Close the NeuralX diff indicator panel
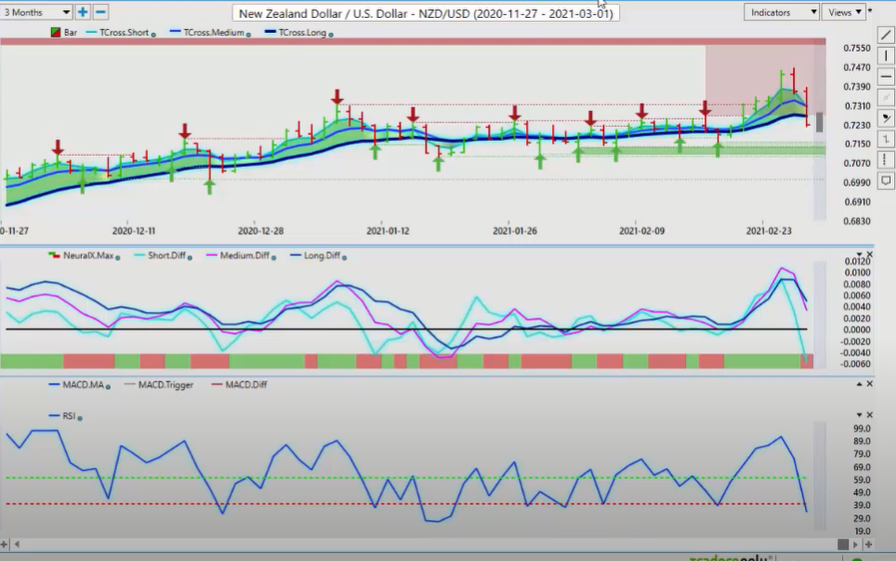 [x=870, y=254]
